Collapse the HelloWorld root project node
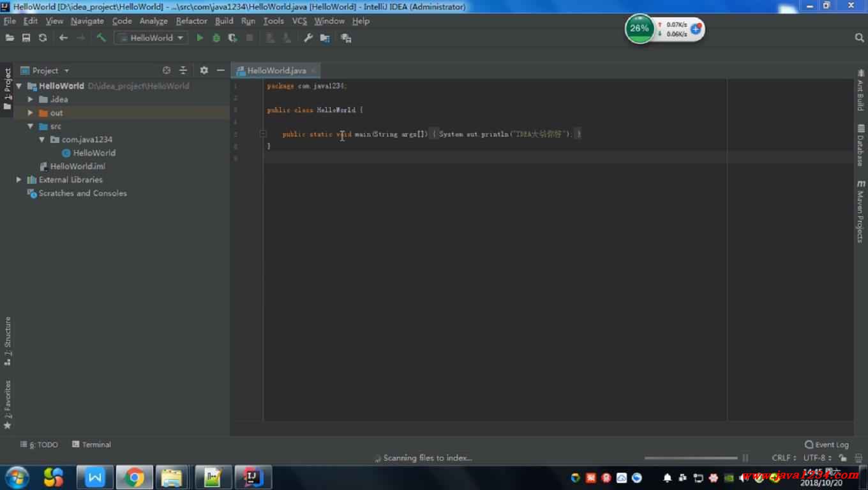The width and height of the screenshot is (868, 490). (19, 85)
